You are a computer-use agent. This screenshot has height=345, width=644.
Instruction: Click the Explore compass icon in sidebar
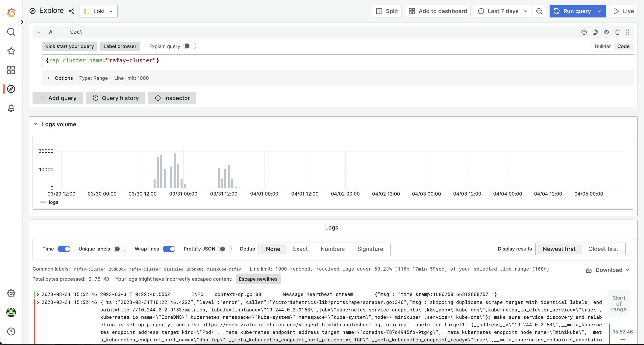pyautogui.click(x=12, y=89)
